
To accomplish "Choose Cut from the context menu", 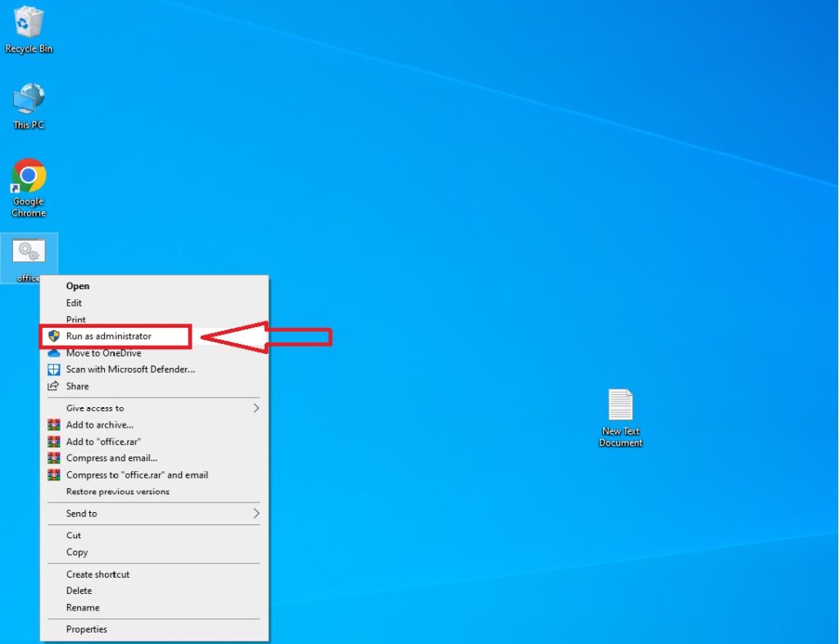I will tap(154, 535).
